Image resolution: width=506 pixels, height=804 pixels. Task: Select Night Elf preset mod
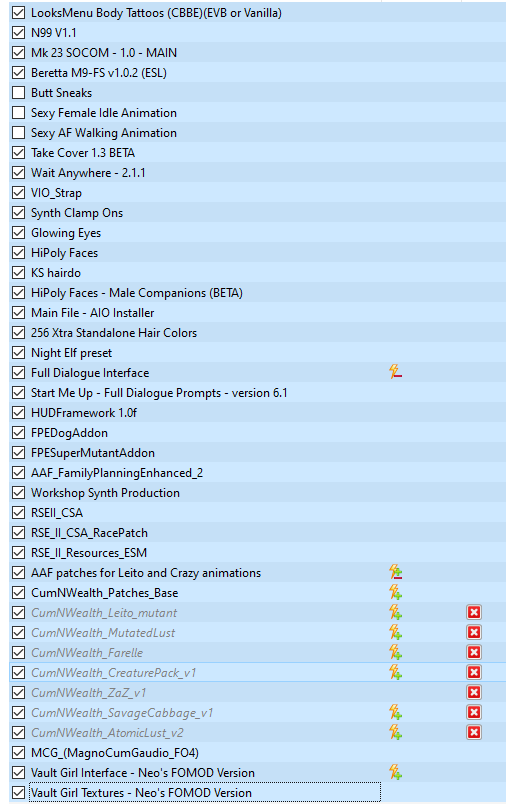pos(71,353)
